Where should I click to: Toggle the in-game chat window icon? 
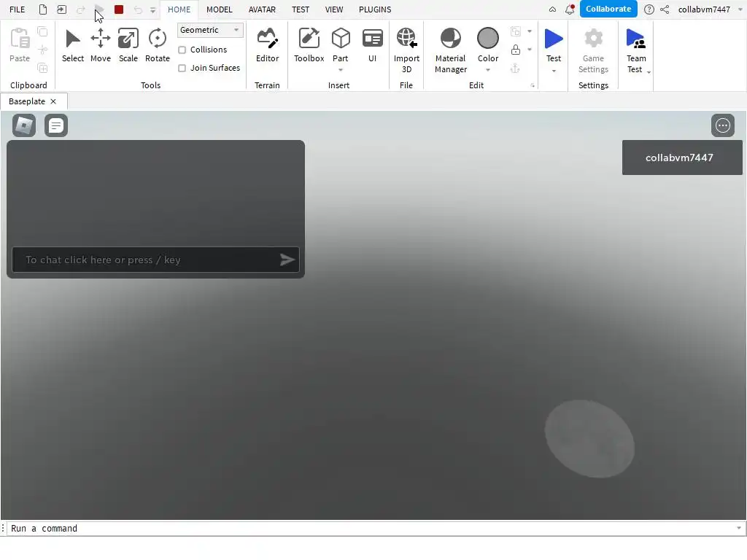(55, 125)
